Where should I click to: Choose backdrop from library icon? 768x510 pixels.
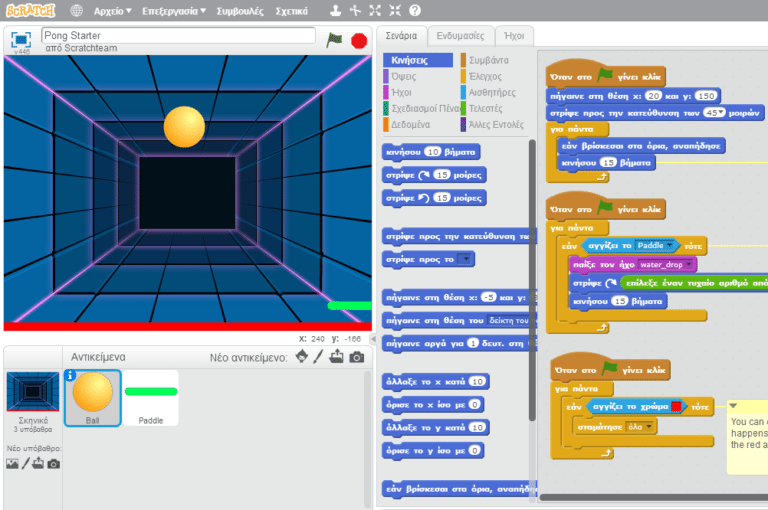pos(11,463)
